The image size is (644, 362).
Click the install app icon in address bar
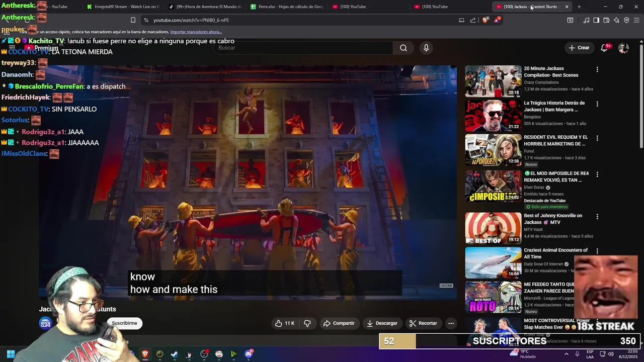pyautogui.click(x=461, y=20)
